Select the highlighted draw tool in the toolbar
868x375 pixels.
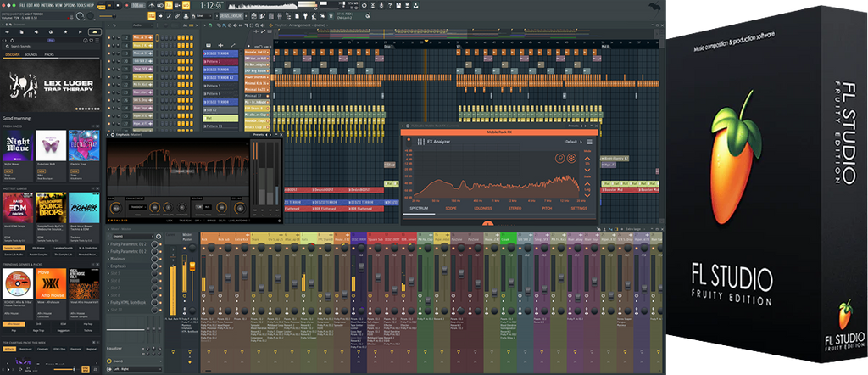click(152, 16)
